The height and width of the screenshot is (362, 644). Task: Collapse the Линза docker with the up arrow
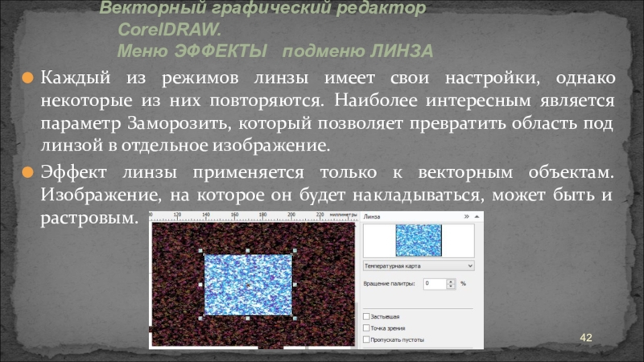point(477,216)
